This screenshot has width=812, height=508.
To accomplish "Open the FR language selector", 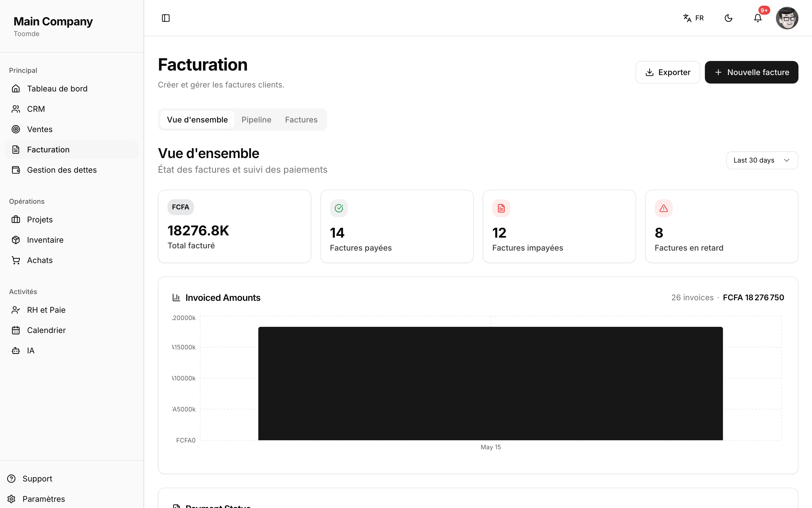I will tap(694, 18).
